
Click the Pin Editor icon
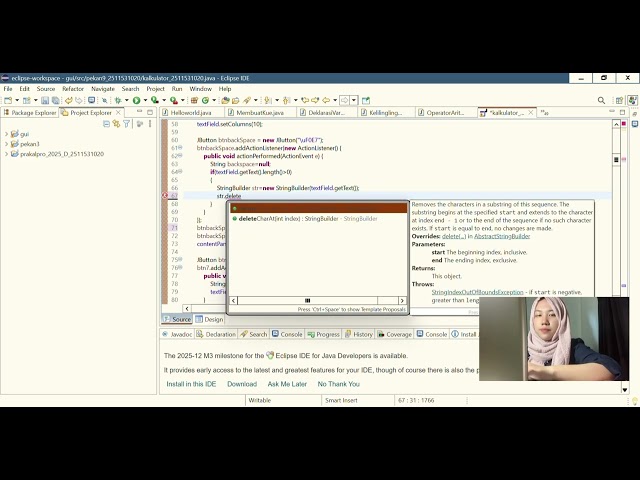(366, 100)
